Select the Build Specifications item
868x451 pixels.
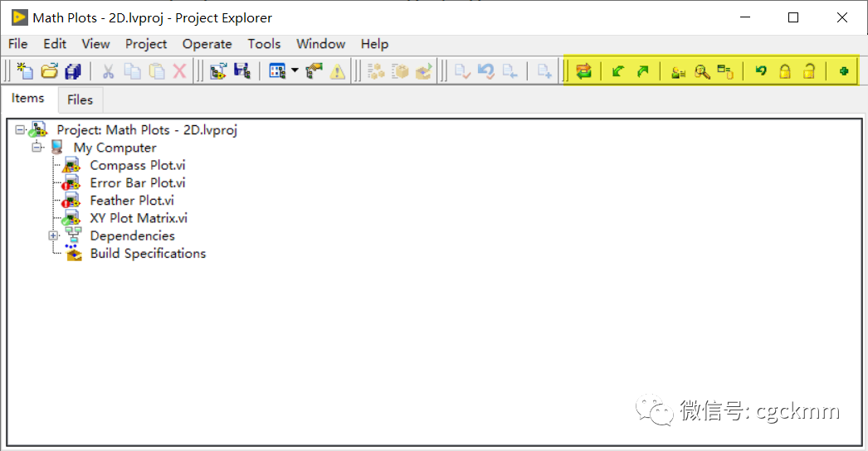[148, 254]
